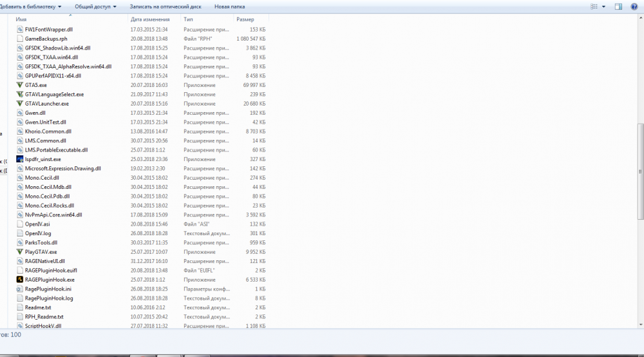Select the GFSDK_TXAA.win64.dll file name
Viewport: 644px width, 357px height.
[x=52, y=57]
